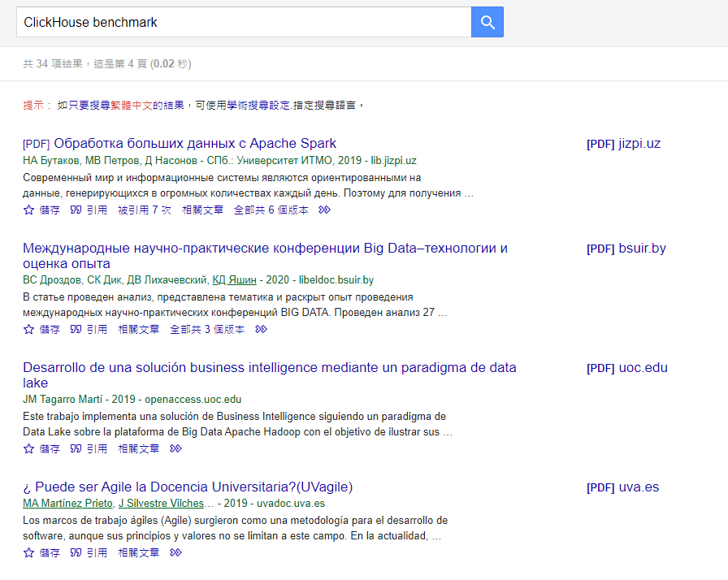Viewport: 728px width, 580px height.
Task: Open the [PDF] jizpi.uz link
Action: pos(623,144)
